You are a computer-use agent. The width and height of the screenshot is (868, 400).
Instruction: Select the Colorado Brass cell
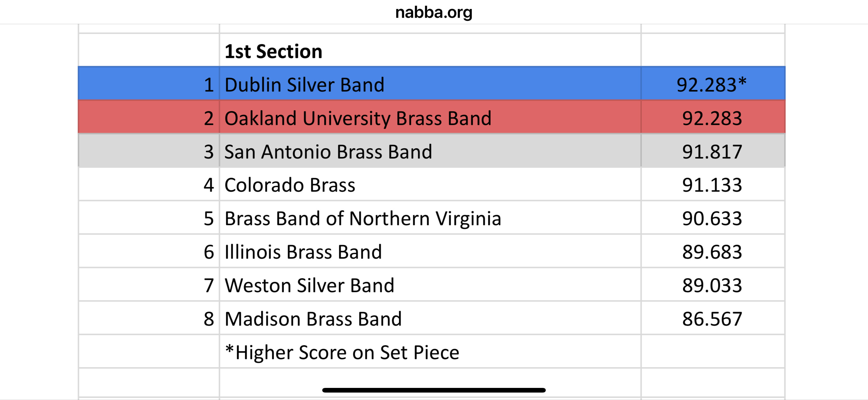(x=430, y=184)
